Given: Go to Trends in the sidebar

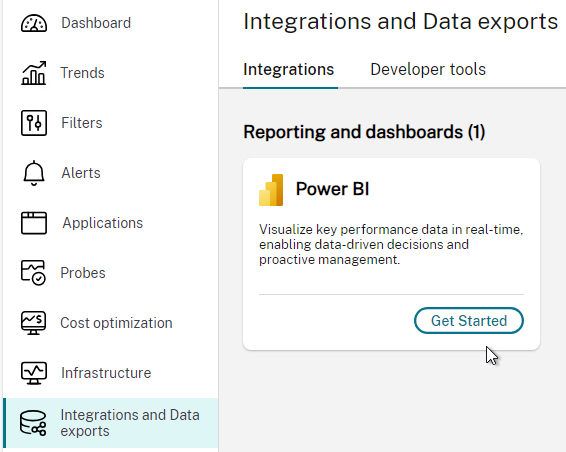Looking at the screenshot, I should pyautogui.click(x=82, y=73).
